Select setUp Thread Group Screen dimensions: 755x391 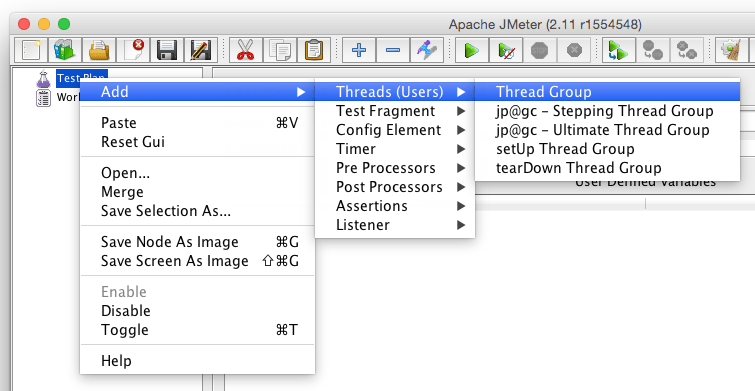coord(607,149)
